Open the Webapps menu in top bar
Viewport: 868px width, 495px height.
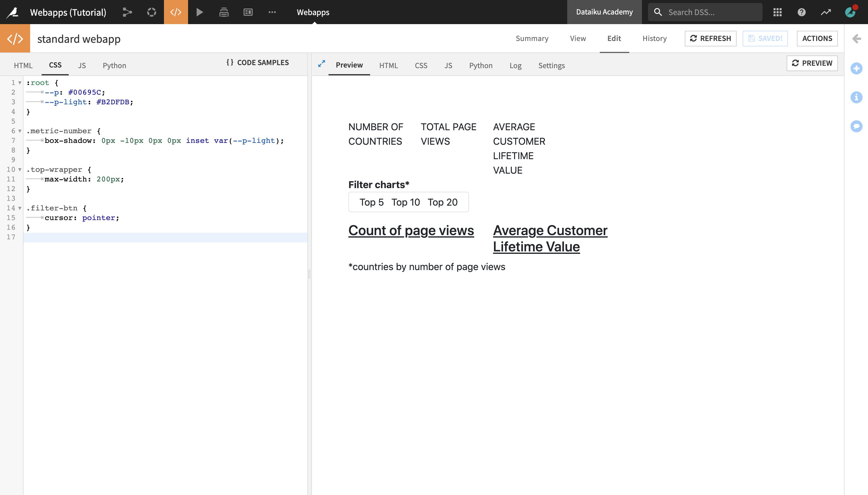pos(313,12)
